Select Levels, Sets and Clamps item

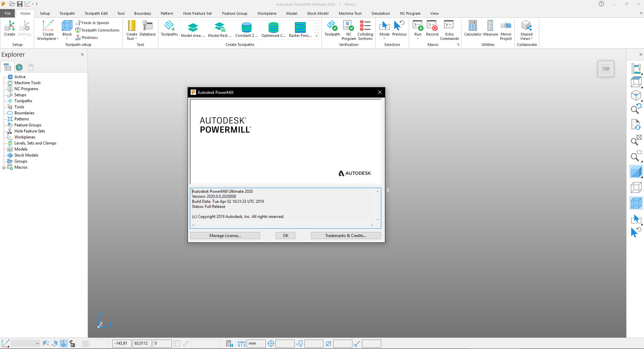point(35,143)
